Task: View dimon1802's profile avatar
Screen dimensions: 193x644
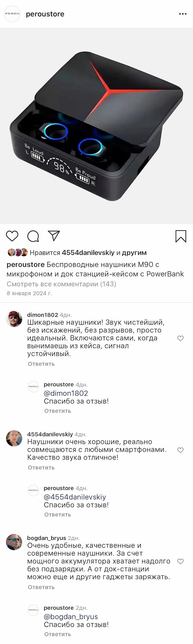Action: (x=14, y=319)
